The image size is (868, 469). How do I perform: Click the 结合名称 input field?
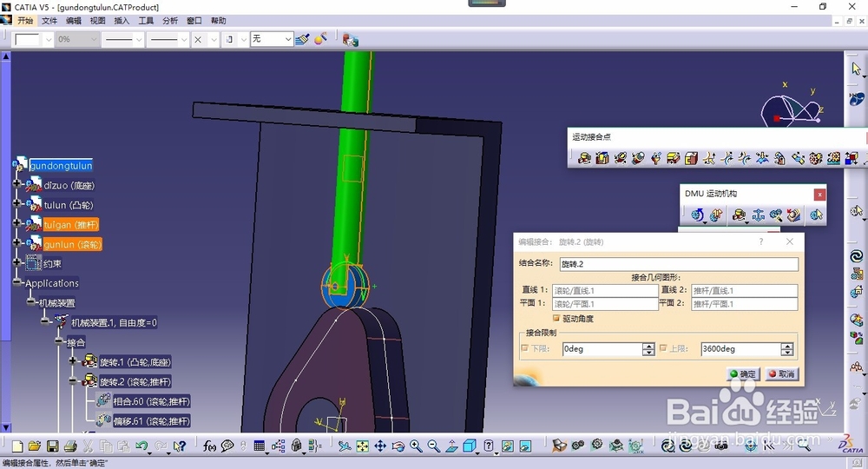679,263
